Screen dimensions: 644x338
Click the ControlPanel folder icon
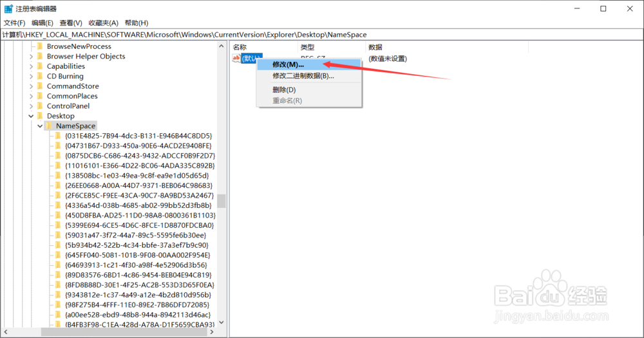click(x=40, y=106)
